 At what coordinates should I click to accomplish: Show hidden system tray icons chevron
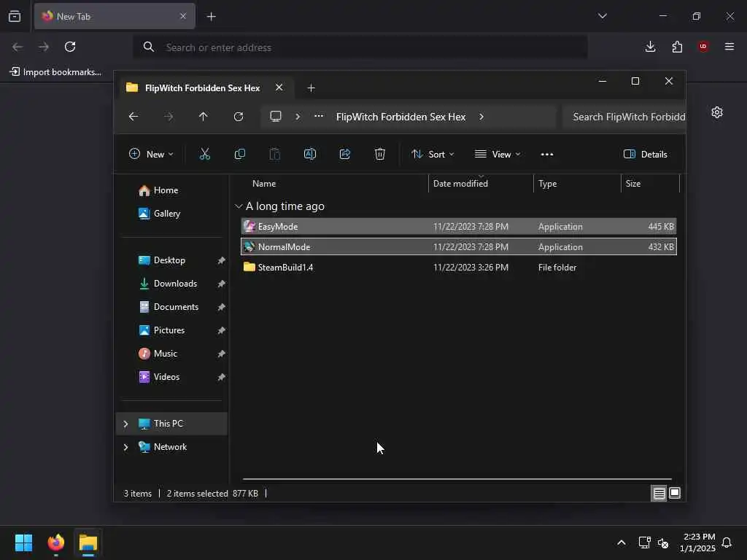pos(622,542)
